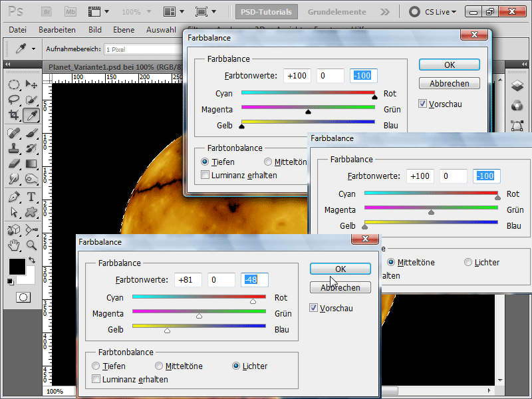
Task: Expand more workspaces chevron
Action: point(385,12)
